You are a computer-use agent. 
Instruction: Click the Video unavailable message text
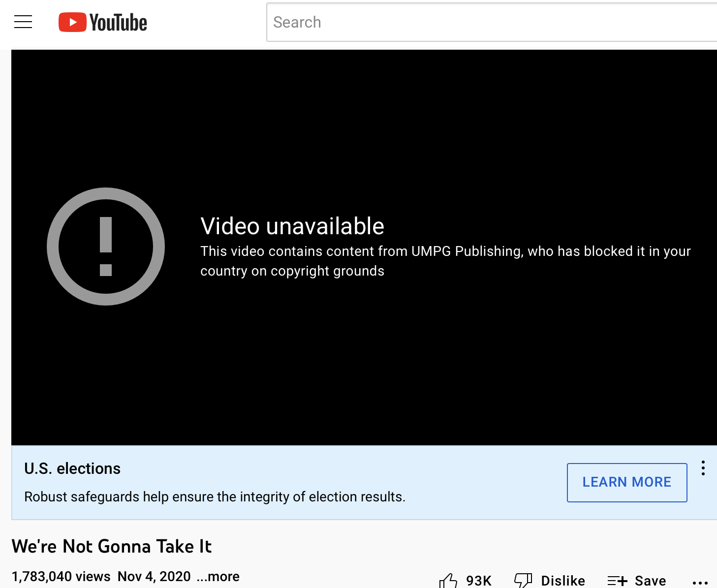[292, 226]
